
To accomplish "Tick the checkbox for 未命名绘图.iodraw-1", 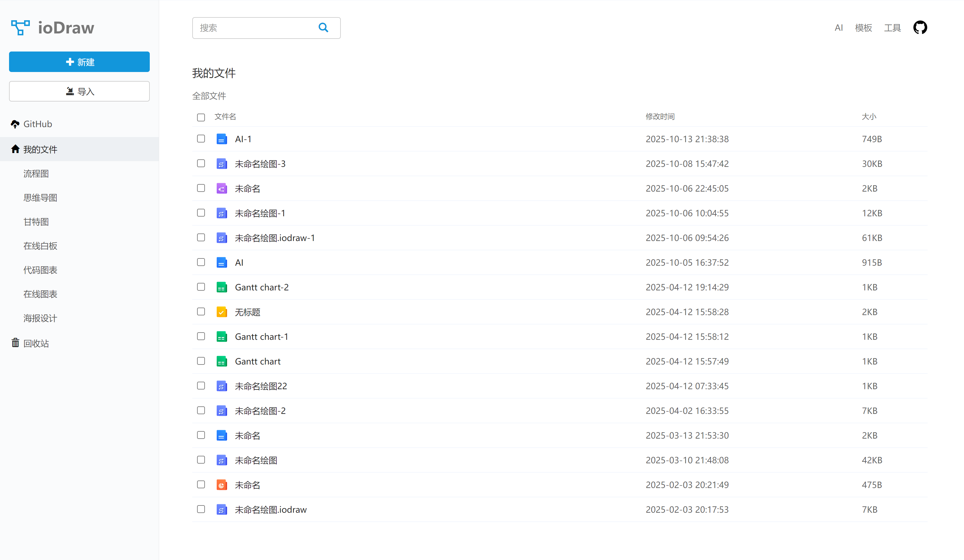I will pyautogui.click(x=201, y=238).
